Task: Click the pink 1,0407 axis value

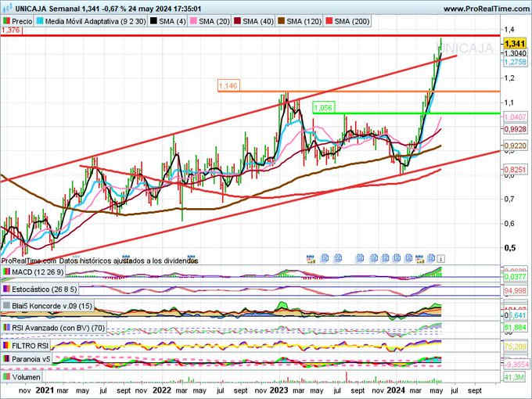Action: tap(515, 117)
